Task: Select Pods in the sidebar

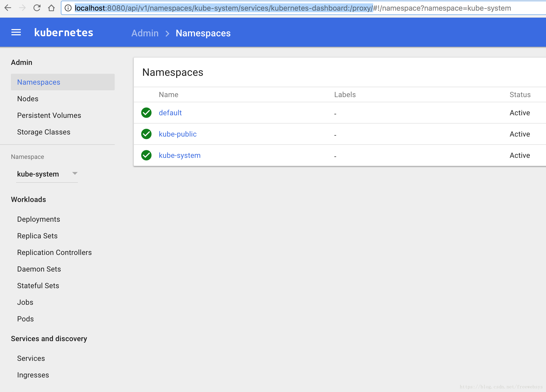Action: pyautogui.click(x=25, y=319)
